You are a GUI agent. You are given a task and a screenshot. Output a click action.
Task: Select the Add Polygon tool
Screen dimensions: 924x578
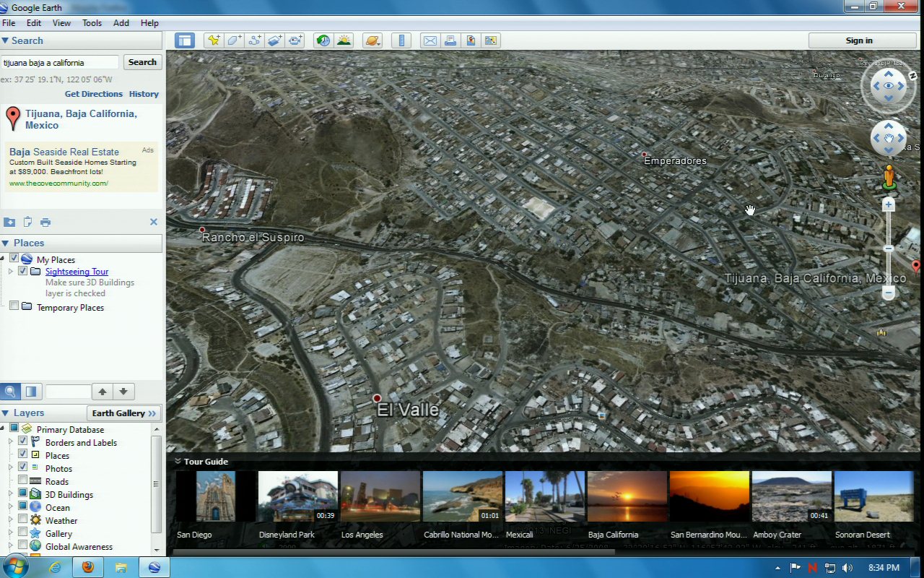click(235, 40)
